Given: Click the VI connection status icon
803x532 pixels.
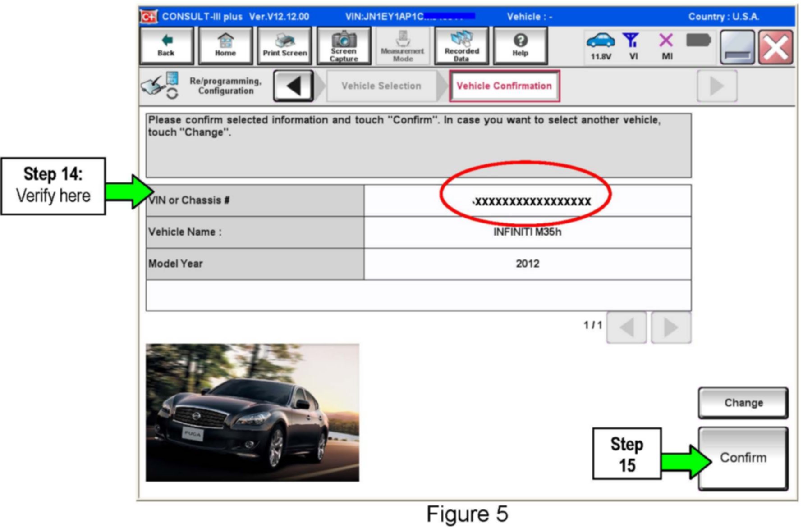Looking at the screenshot, I should pyautogui.click(x=632, y=46).
